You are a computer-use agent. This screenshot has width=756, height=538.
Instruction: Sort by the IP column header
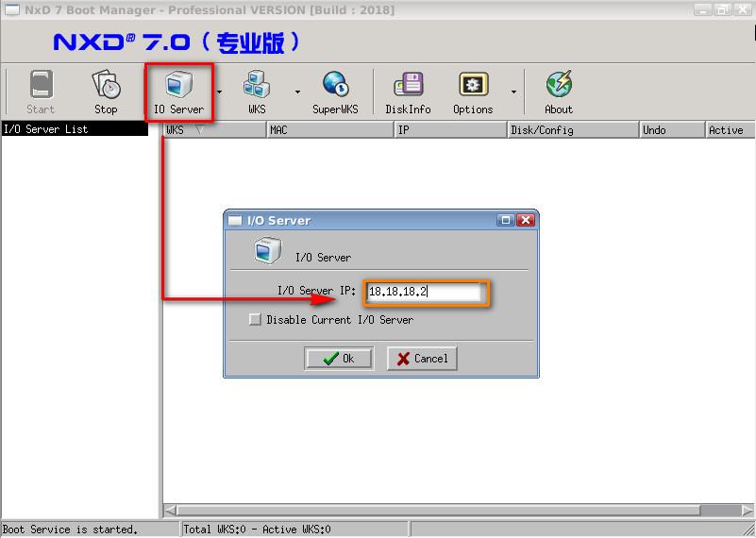450,129
